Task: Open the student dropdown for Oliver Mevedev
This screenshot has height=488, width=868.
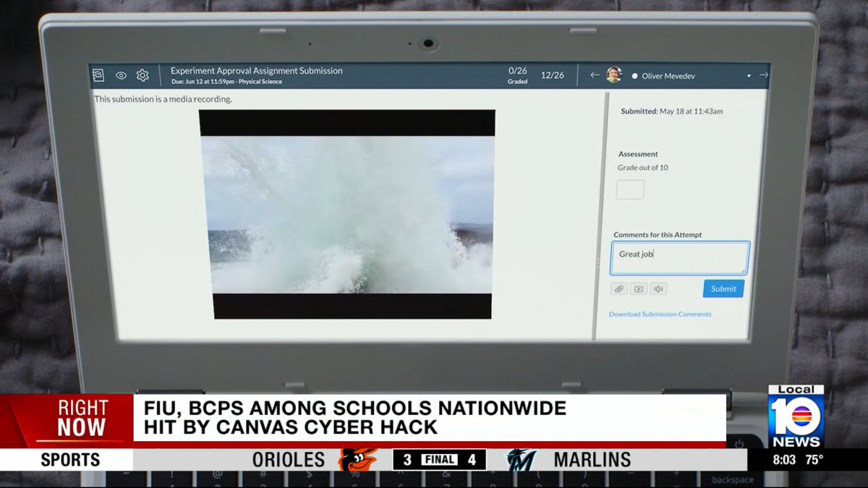Action: pyautogui.click(x=749, y=76)
